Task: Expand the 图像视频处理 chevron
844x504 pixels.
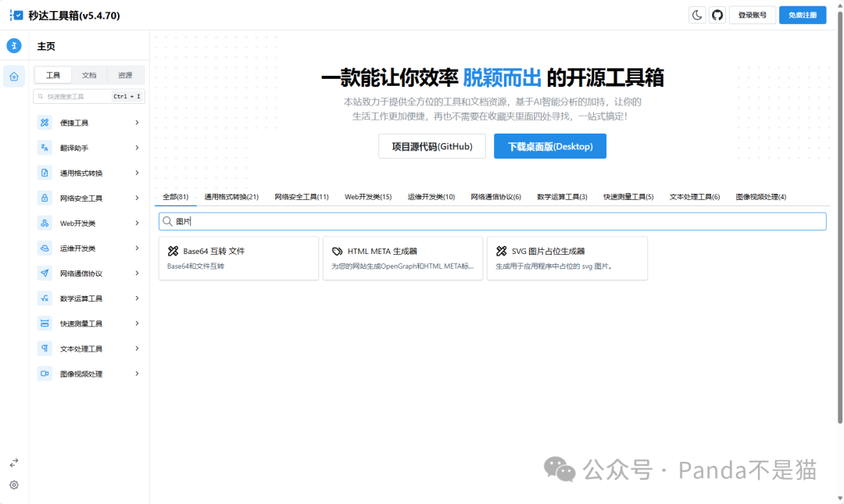Action: [138, 374]
